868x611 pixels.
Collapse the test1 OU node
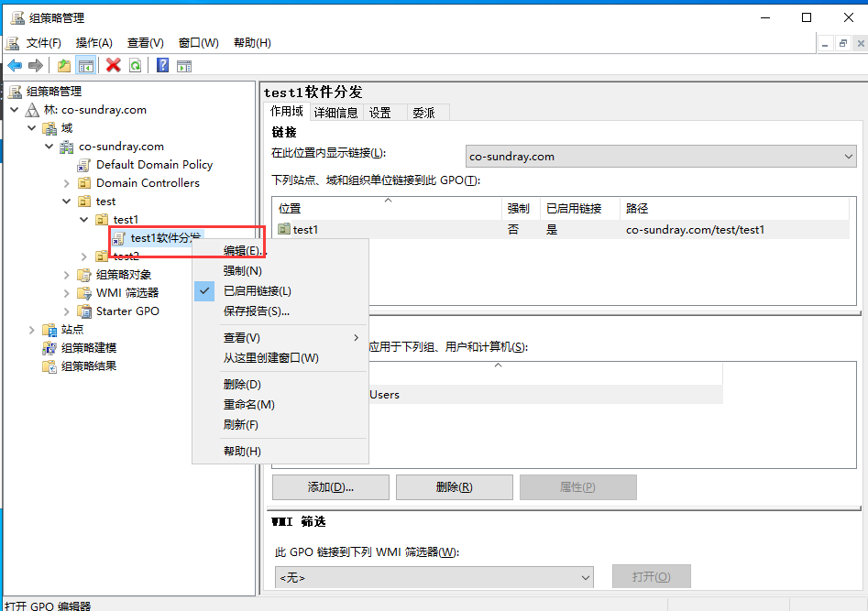[x=84, y=220]
